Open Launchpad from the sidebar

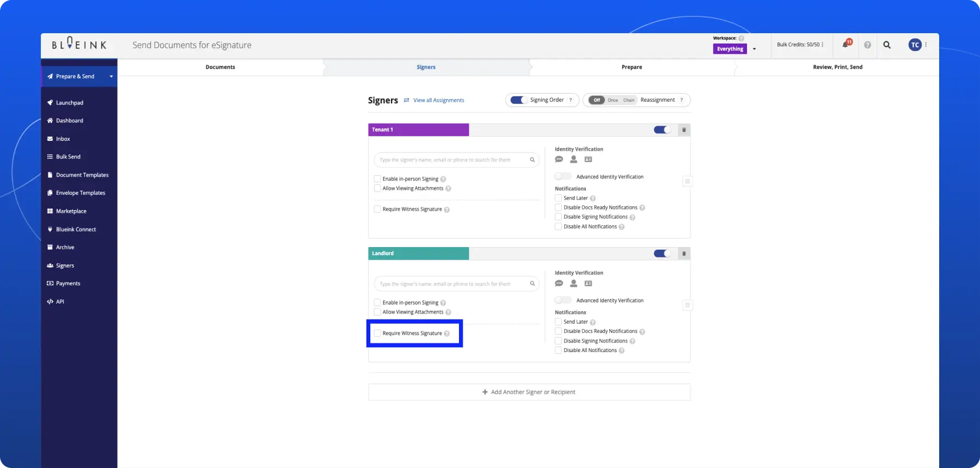[x=70, y=102]
